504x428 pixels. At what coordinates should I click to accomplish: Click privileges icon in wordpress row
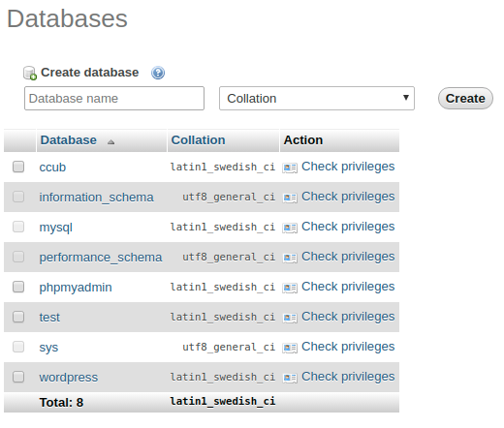pos(290,378)
